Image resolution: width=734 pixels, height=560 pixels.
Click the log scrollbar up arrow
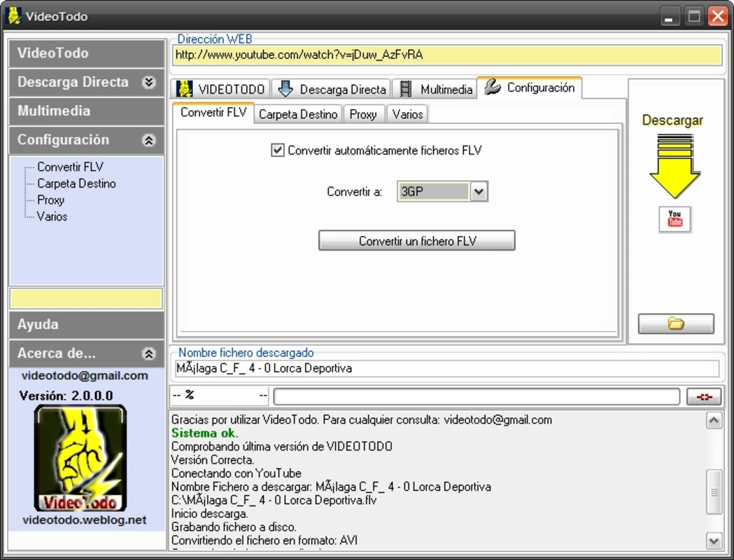click(714, 421)
